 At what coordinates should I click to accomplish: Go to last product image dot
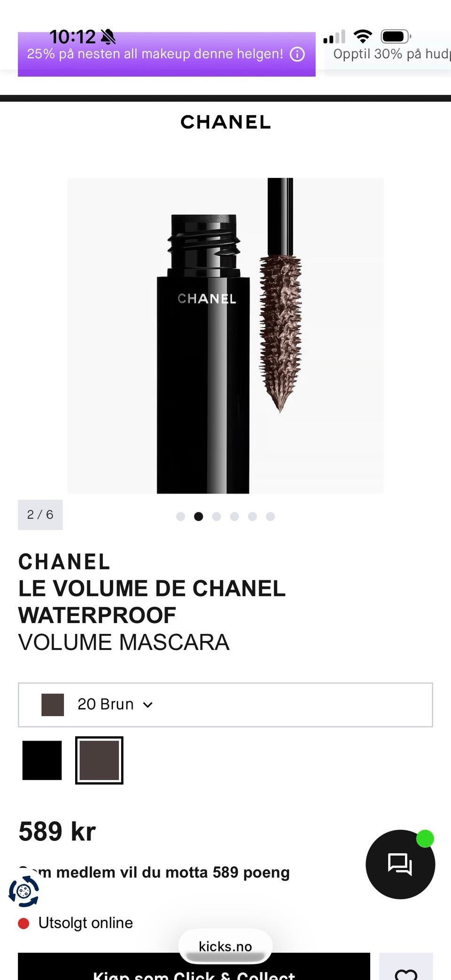pyautogui.click(x=270, y=516)
